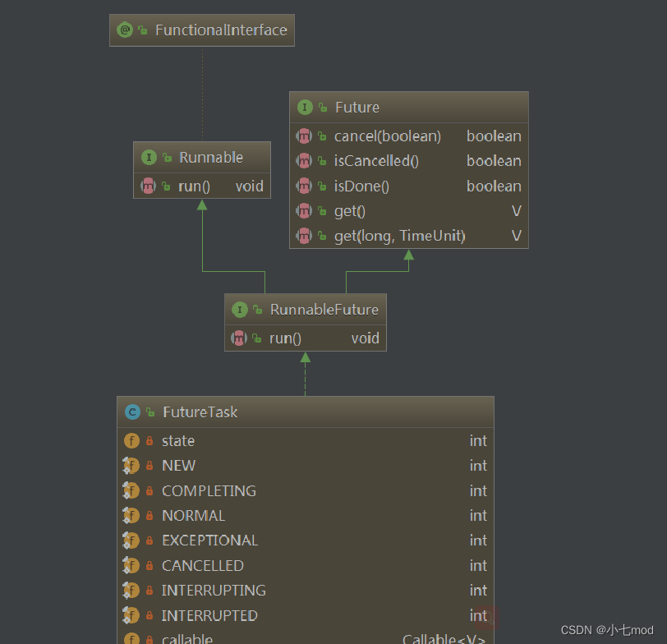
Task: Click the annotation icon beside FunctionalInterface
Action: click(125, 30)
